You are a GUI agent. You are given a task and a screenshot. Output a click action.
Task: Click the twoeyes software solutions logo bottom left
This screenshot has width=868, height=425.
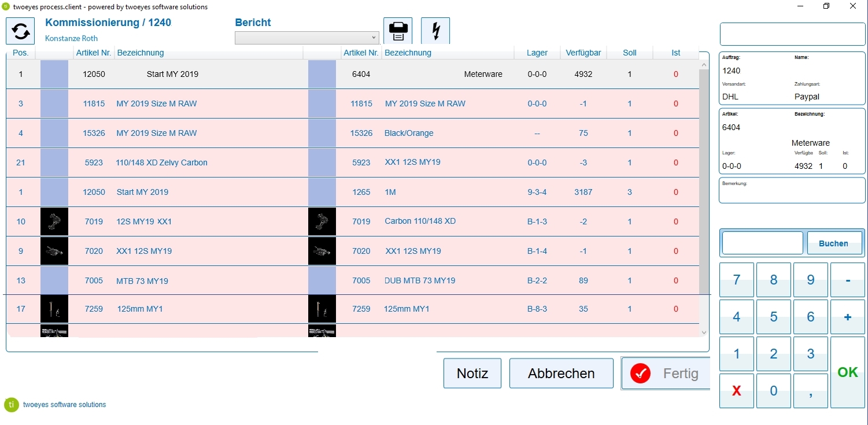click(12, 405)
